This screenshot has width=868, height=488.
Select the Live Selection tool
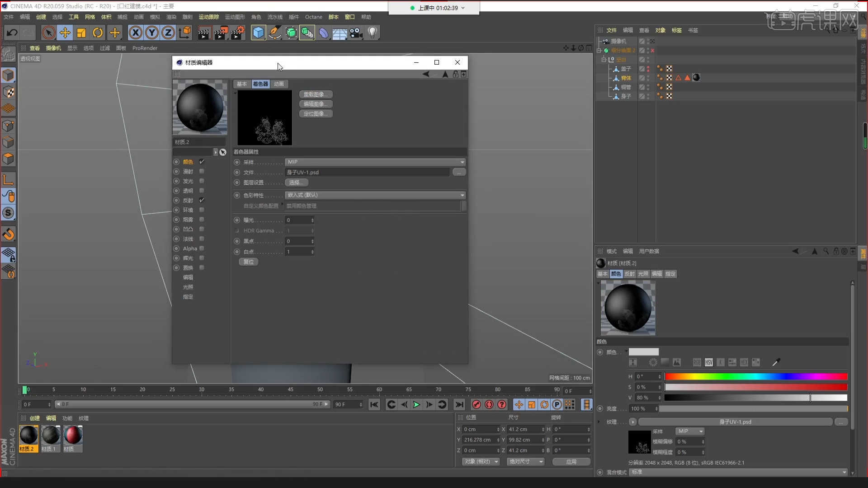click(48, 33)
